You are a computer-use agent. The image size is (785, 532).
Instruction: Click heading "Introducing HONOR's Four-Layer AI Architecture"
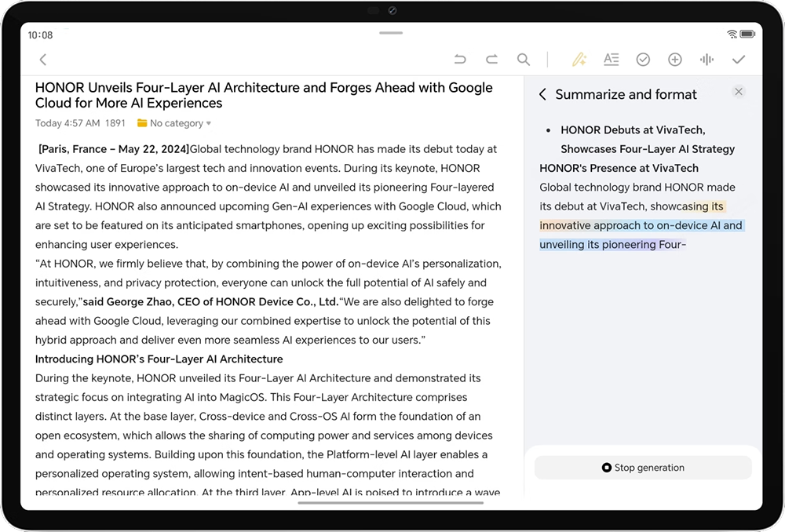coord(159,359)
